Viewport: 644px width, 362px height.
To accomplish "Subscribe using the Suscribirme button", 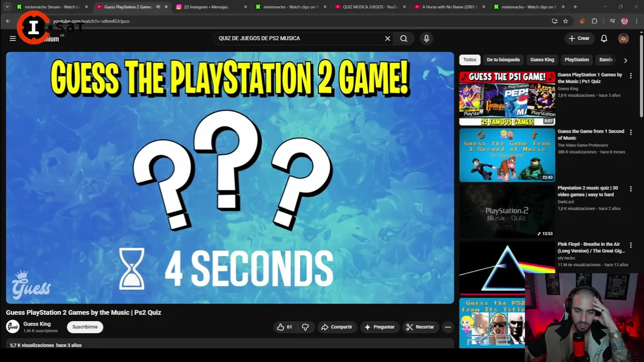I will 85,327.
